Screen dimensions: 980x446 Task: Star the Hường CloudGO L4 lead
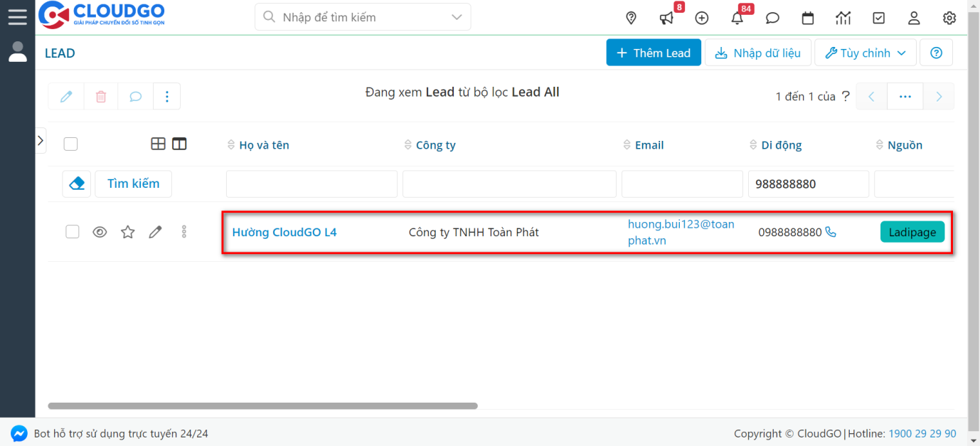coord(127,232)
